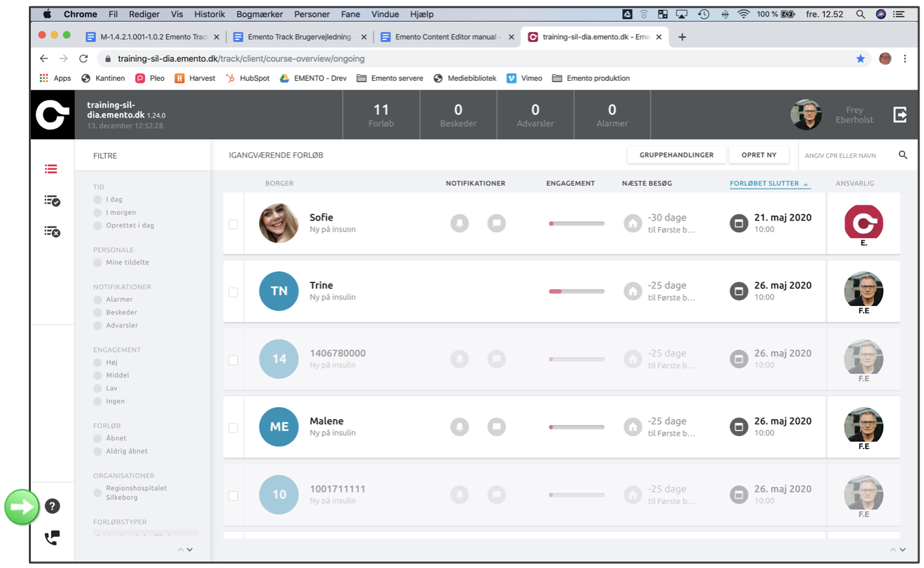The height and width of the screenshot is (568, 924).
Task: Click the logout icon next to Frey Eberholst
Action: click(x=900, y=115)
